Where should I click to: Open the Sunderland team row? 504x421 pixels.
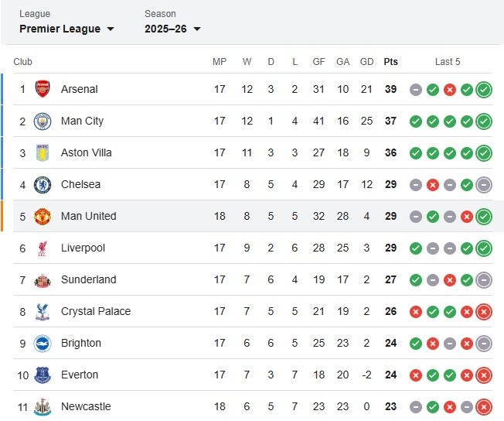[x=253, y=279]
